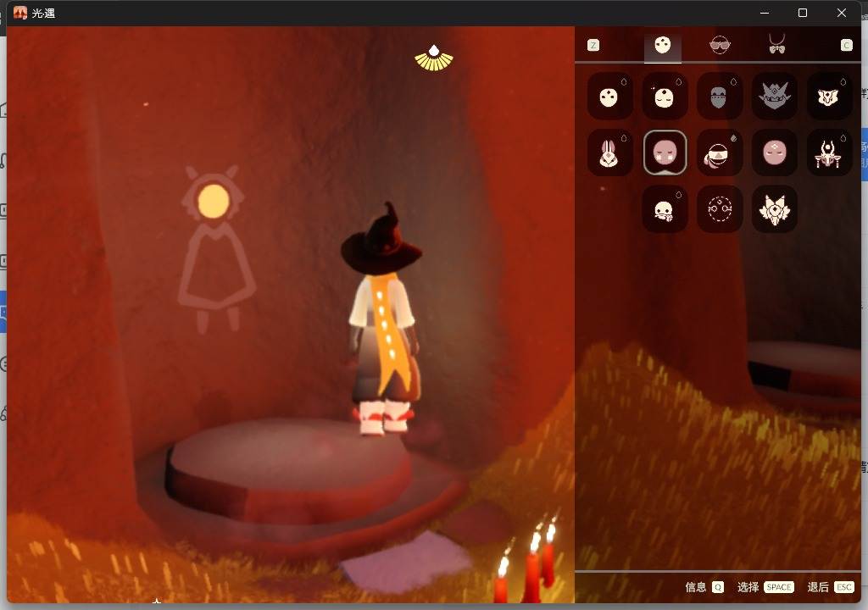Click the red candles cluster
Viewport: 868px width, 610px height.
click(526, 560)
